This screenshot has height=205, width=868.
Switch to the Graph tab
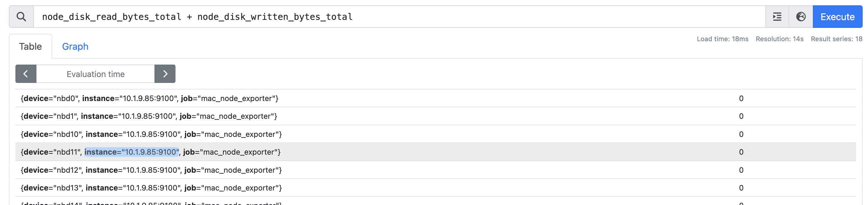pyautogui.click(x=75, y=47)
